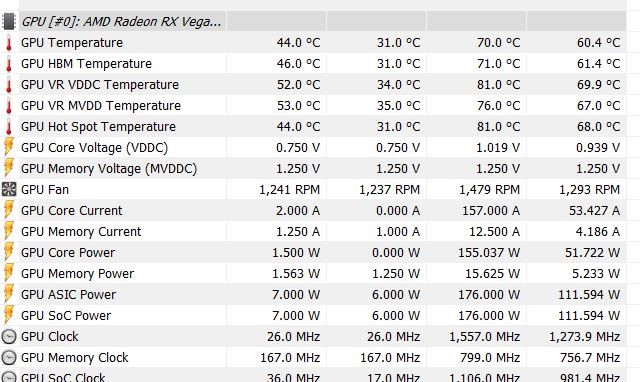Click lightning icon beside GPU Core Voltage
Viewport: 640px width, 382px height.
[x=9, y=147]
